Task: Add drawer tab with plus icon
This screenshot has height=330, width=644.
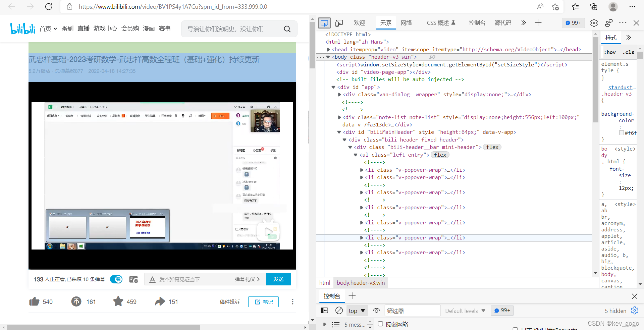Action: point(352,296)
